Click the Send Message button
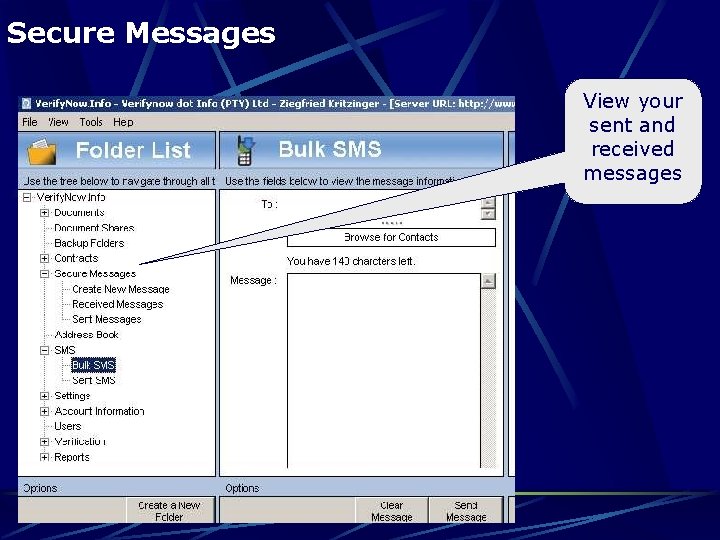 466,511
